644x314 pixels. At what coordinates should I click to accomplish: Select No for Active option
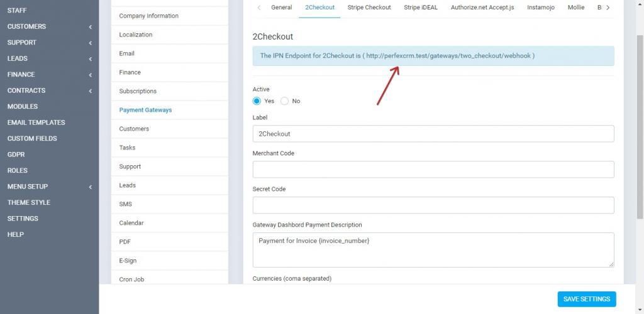pyautogui.click(x=285, y=101)
